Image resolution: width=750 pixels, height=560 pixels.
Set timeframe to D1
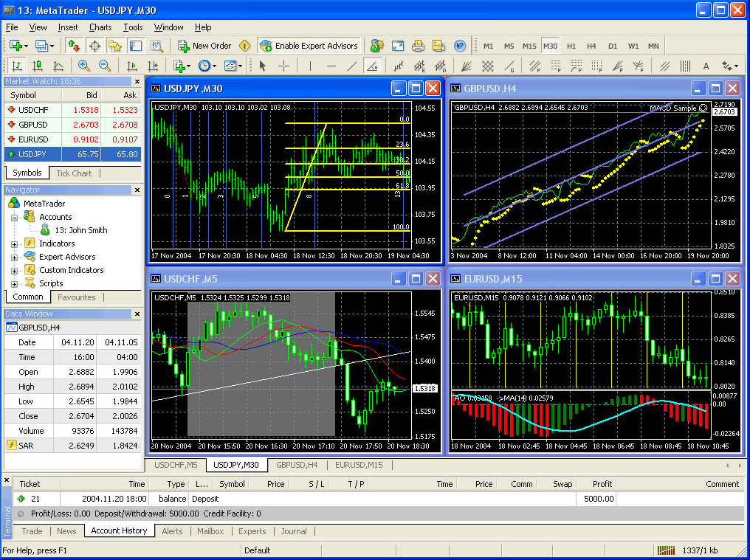(613, 46)
